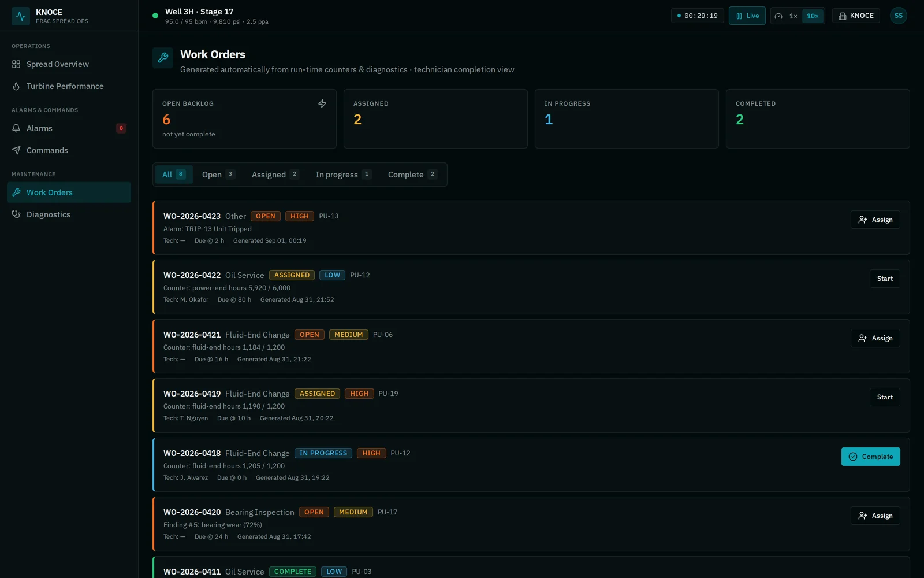Click WO-2026-0418 order number
Screen dimensions: 924x578
192,453
